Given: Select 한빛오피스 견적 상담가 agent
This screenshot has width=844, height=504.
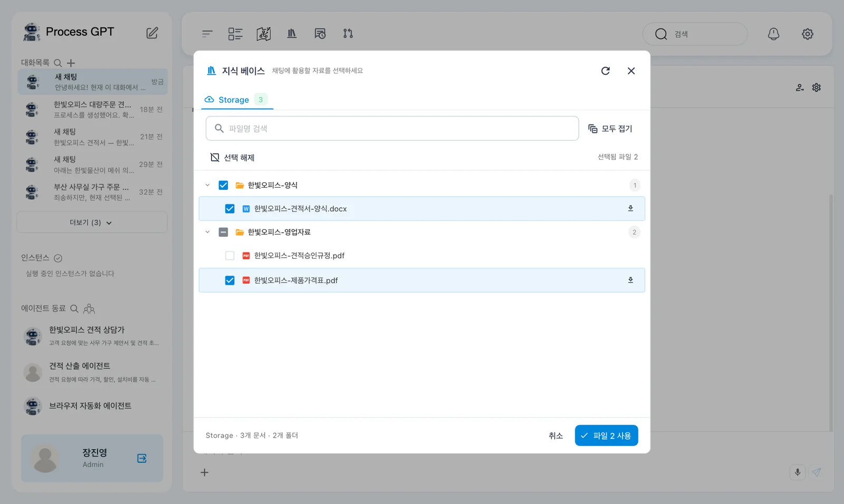Looking at the screenshot, I should coord(92,336).
